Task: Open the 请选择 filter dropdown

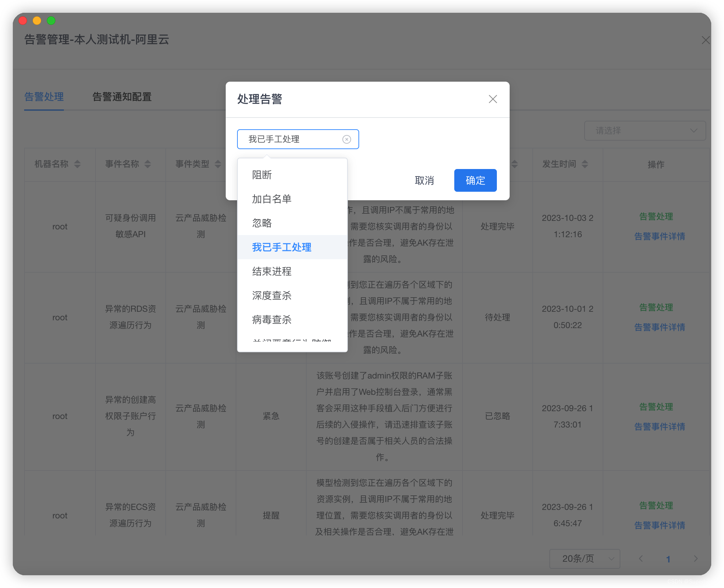Action: tap(645, 131)
